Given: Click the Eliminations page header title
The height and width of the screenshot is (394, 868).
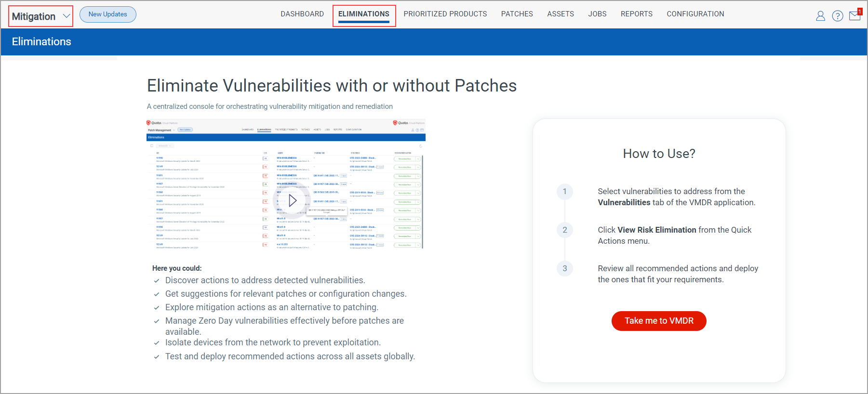Looking at the screenshot, I should pos(41,42).
